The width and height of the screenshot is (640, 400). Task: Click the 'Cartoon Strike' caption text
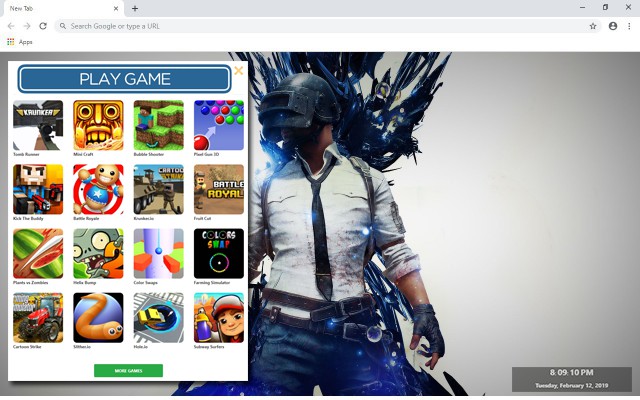click(x=27, y=347)
